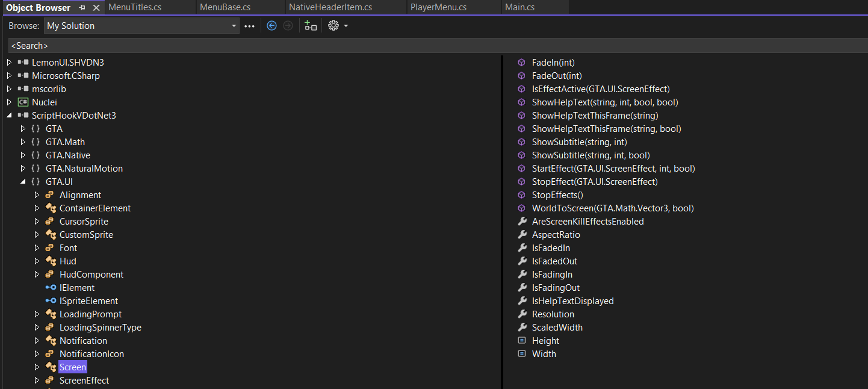868x389 pixels.
Task: Click the Back navigation arrow icon
Action: [x=271, y=26]
